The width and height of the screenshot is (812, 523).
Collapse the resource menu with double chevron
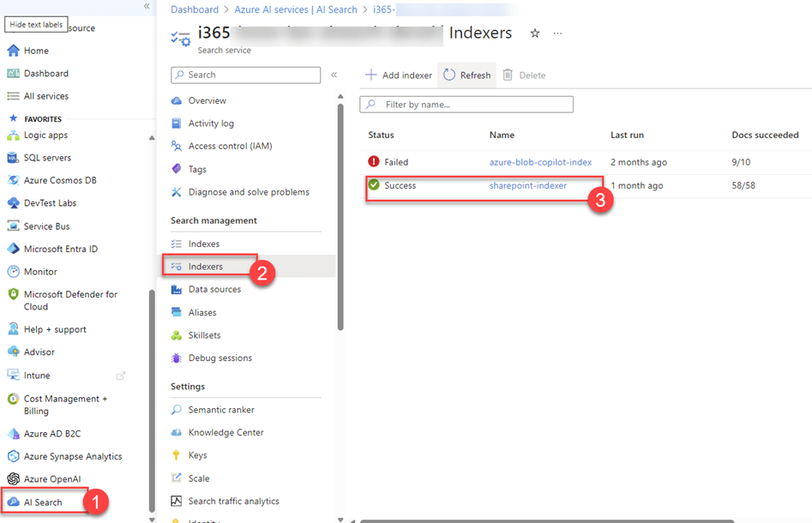click(x=334, y=75)
